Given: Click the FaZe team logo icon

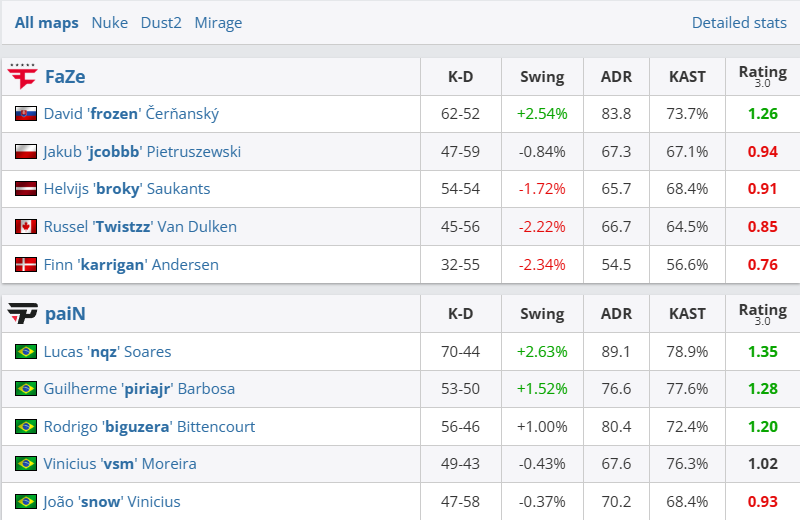Looking at the screenshot, I should click(x=22, y=76).
